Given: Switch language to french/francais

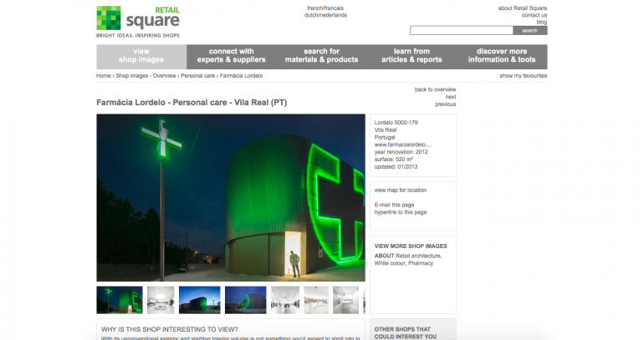Looking at the screenshot, I should (x=325, y=8).
